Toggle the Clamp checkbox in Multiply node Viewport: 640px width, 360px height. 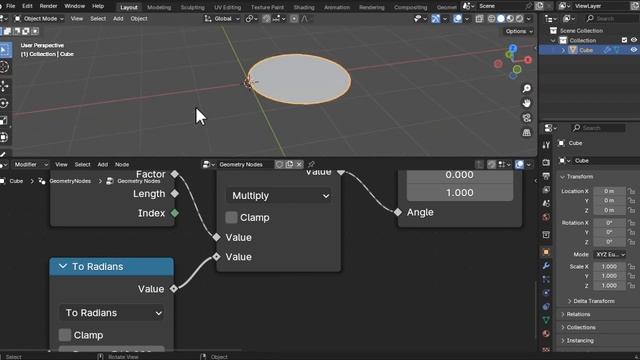point(231,218)
